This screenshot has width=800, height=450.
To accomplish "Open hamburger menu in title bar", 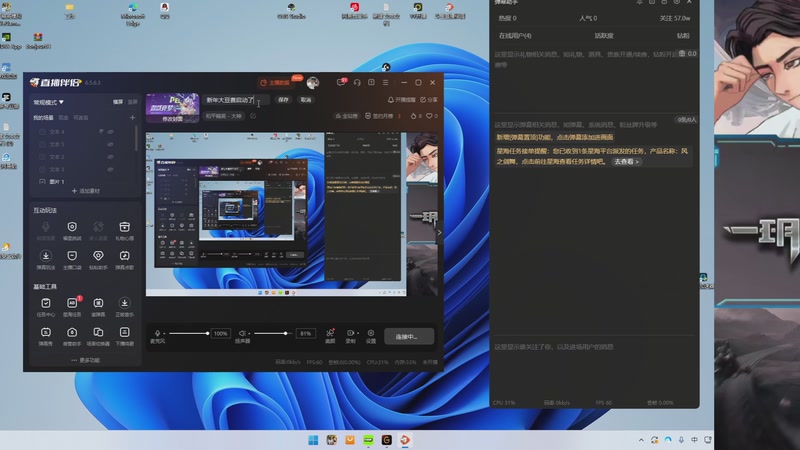I will (386, 82).
